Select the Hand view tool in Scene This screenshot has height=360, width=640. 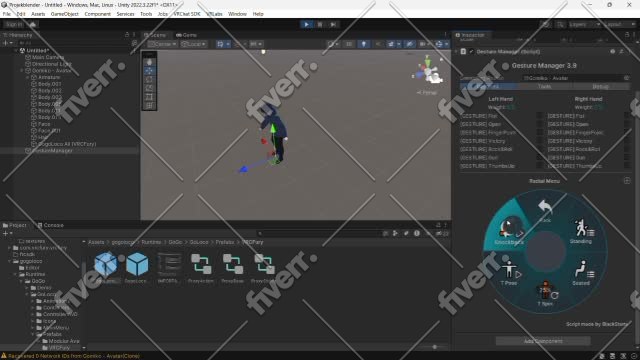[149, 62]
